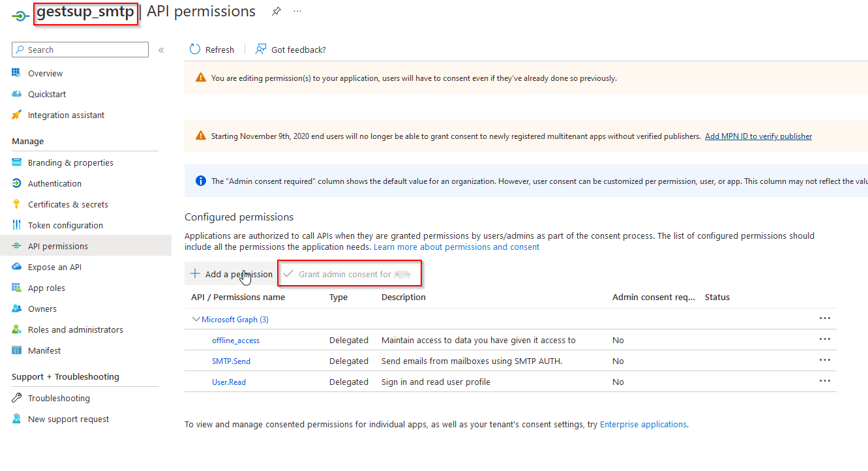Click the Token configuration bars icon
Viewport: 868px width, 471px height.
click(17, 225)
